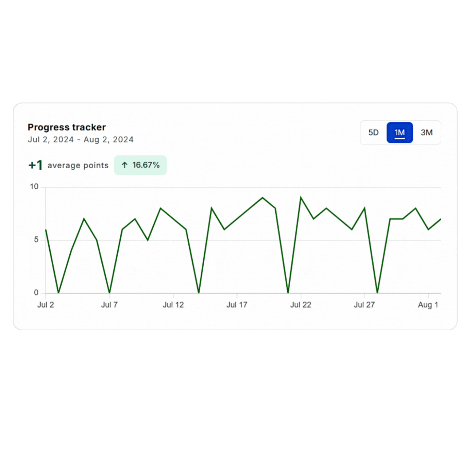This screenshot has height=476, width=476.
Task: Click the Jul 2, 2024 - Aug 2, 2024 date range
Action: pyautogui.click(x=81, y=140)
